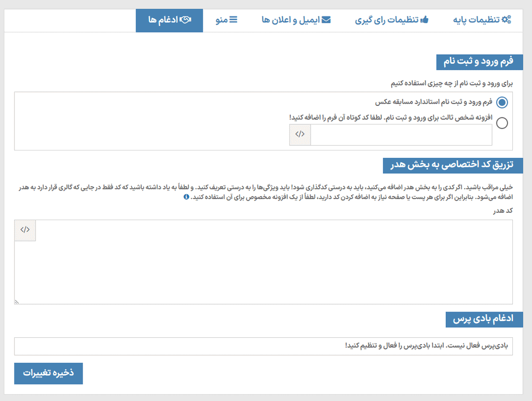Select standard login form radio option
This screenshot has width=532, height=401.
[502, 102]
